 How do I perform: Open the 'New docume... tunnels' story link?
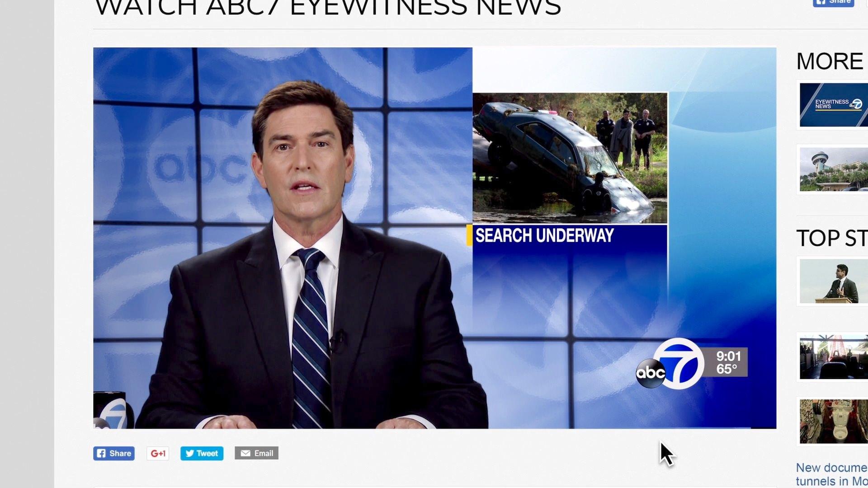pyautogui.click(x=831, y=474)
